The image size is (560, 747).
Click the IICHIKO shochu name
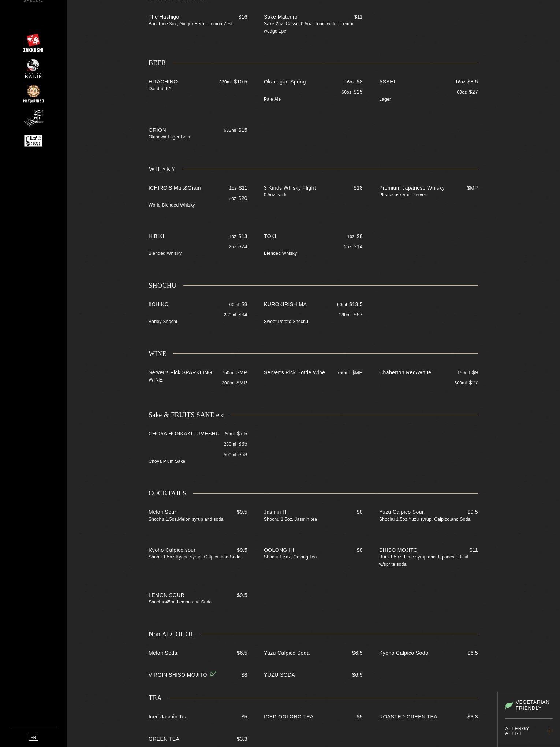click(x=158, y=304)
